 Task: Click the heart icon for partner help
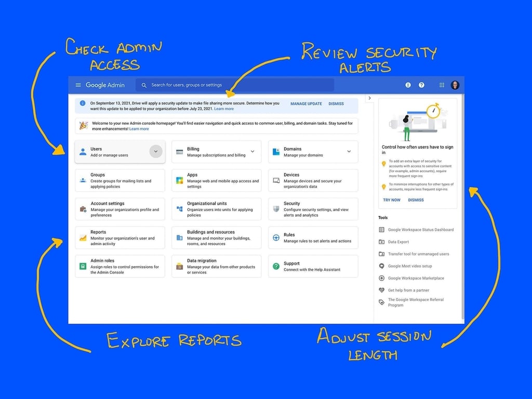tap(381, 290)
